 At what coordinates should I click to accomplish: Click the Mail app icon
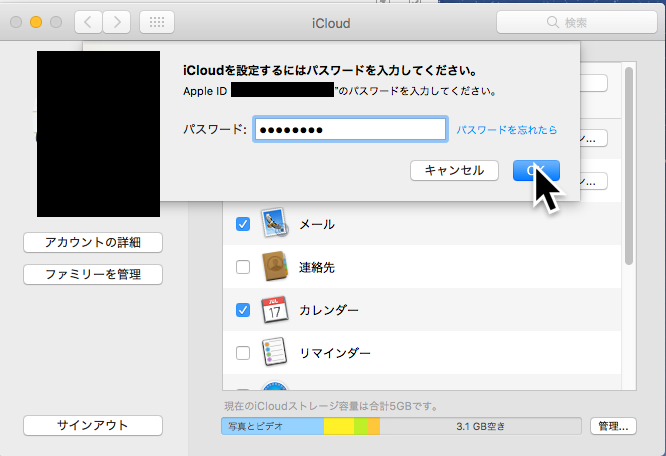coord(274,224)
